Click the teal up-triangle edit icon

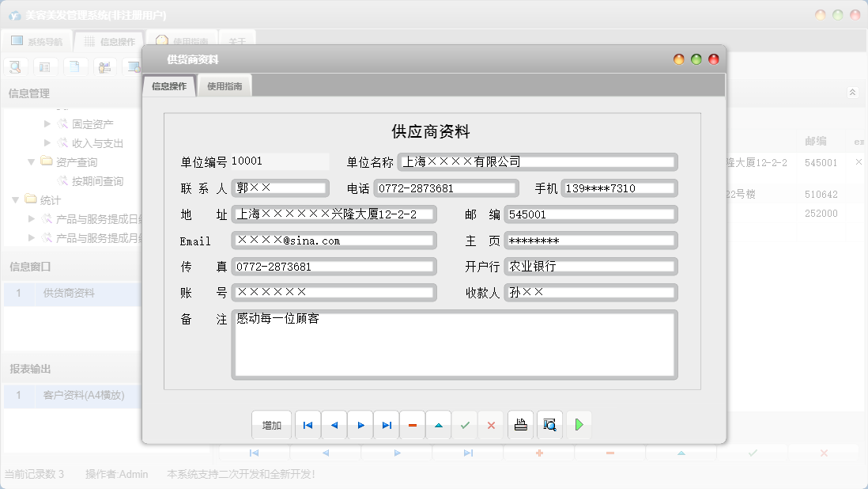click(x=439, y=426)
